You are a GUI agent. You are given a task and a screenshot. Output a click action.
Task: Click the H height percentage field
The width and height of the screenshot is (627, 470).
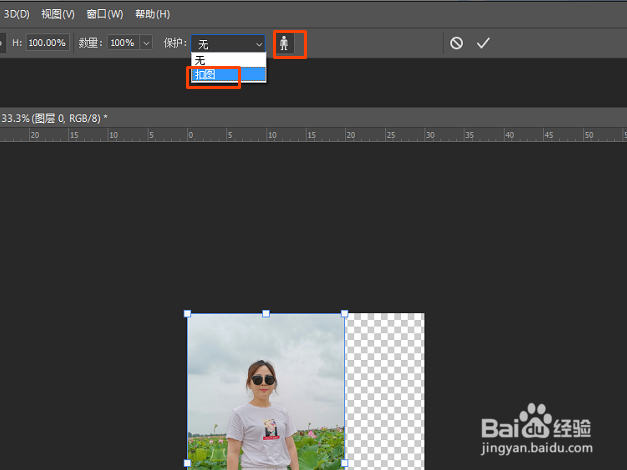[48, 43]
